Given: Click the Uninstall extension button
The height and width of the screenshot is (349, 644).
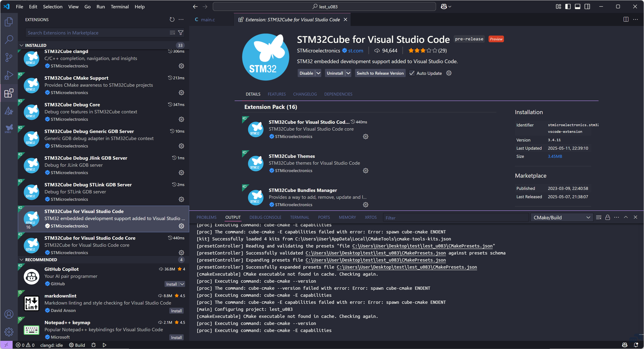Looking at the screenshot, I should coord(335,73).
